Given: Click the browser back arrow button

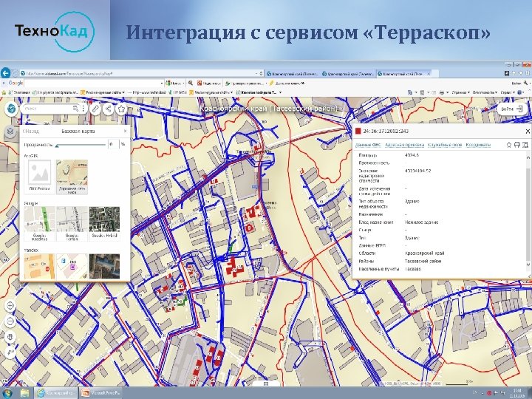Looking at the screenshot, I should coord(5,73).
